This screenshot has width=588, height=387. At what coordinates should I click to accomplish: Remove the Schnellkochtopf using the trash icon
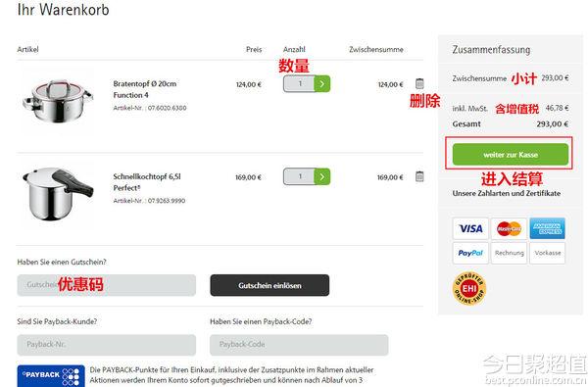point(419,176)
